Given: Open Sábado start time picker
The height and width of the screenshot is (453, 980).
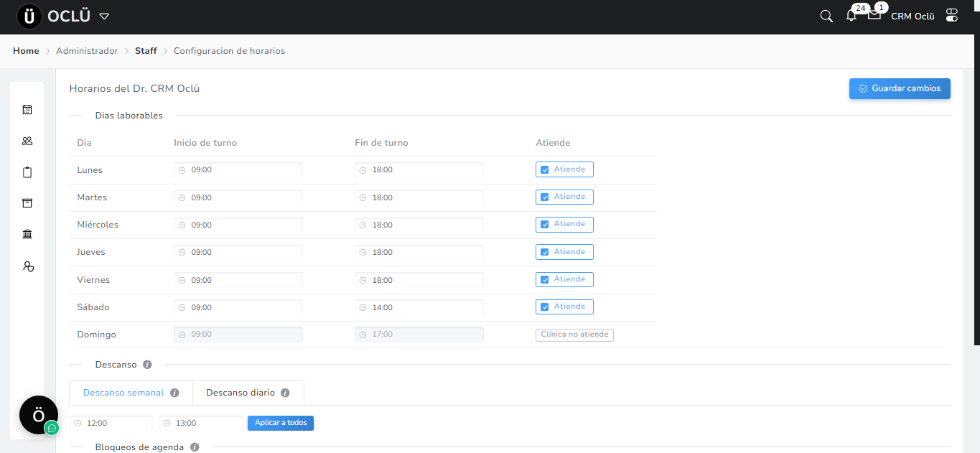Looking at the screenshot, I should point(238,307).
